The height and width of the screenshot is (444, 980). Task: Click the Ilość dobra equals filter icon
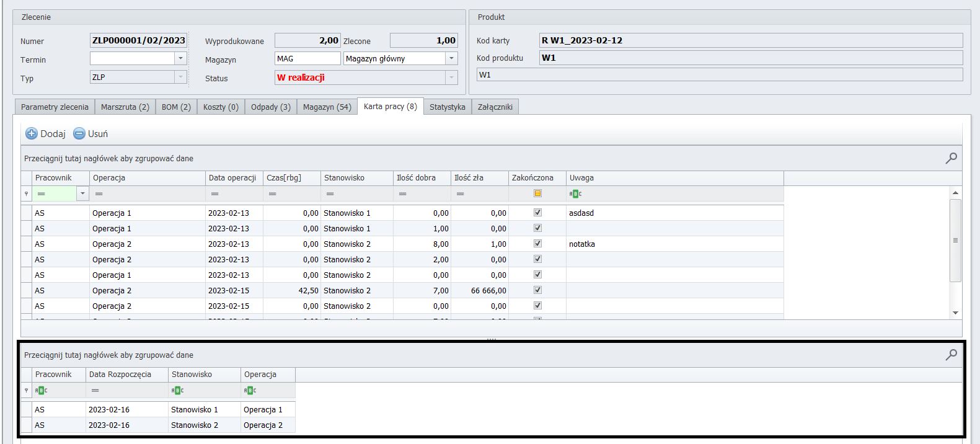tap(402, 194)
